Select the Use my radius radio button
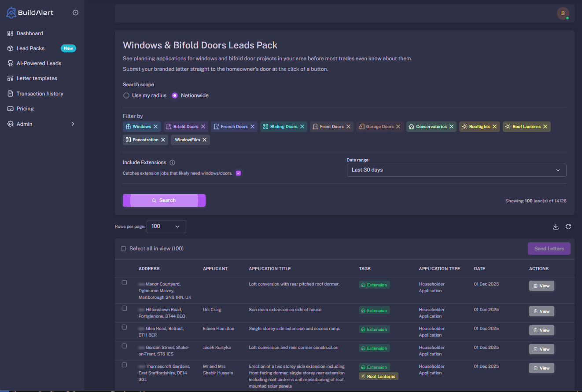Viewport: 582px width, 392px height. point(126,95)
